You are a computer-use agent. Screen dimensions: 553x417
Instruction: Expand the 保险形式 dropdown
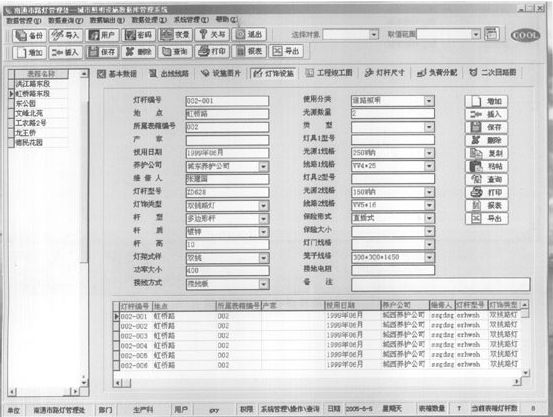point(429,218)
